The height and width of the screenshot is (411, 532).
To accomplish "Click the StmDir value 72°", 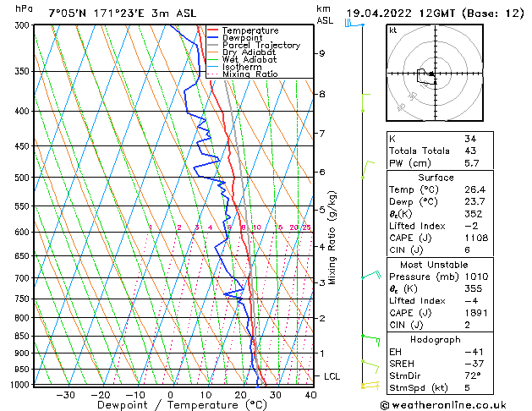I will coord(473,375).
